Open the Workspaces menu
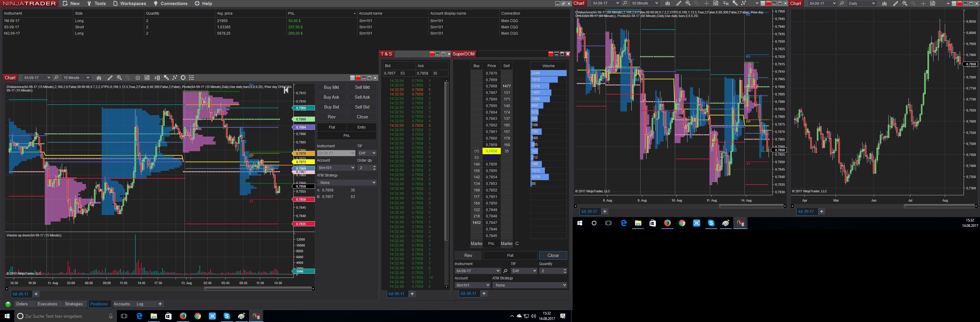Image resolution: width=980 pixels, height=322 pixels. 129,3
